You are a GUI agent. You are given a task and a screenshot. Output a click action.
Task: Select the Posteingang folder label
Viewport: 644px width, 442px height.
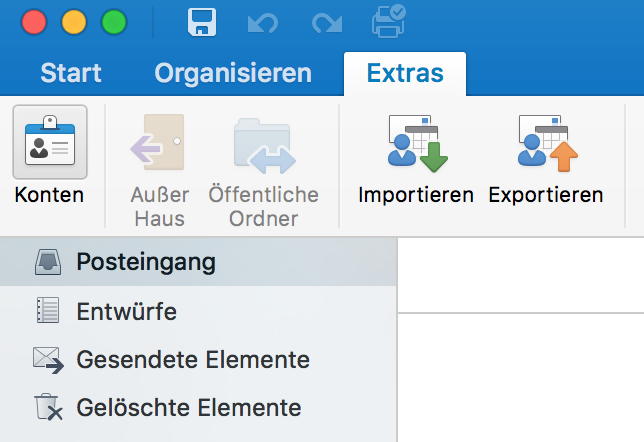[x=146, y=262]
